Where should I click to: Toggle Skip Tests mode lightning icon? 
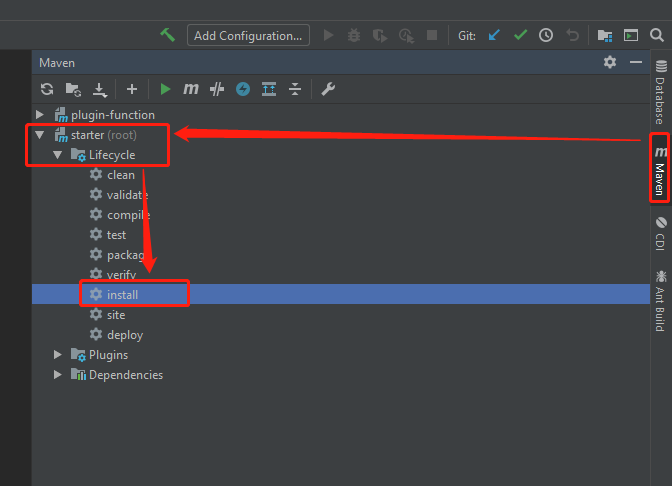pyautogui.click(x=243, y=89)
